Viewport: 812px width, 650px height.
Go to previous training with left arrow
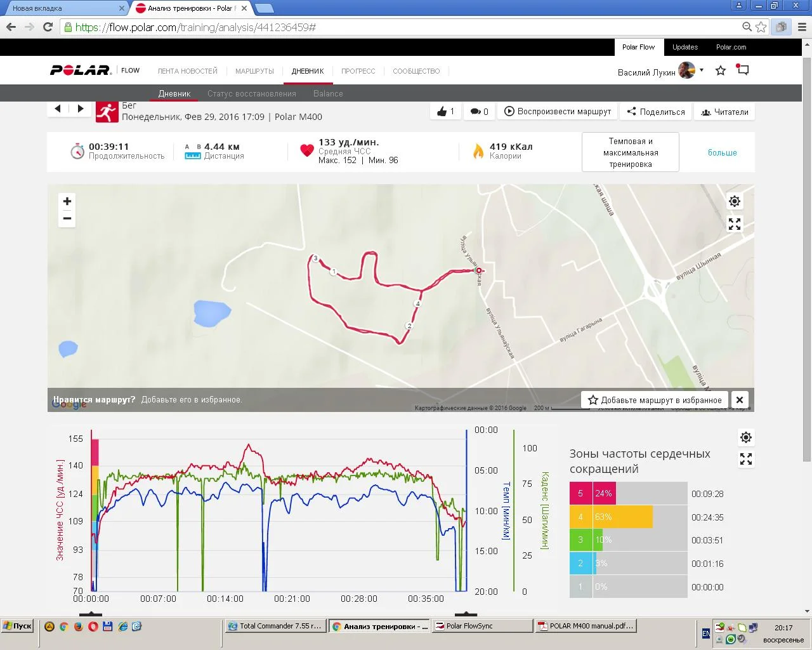pos(58,109)
